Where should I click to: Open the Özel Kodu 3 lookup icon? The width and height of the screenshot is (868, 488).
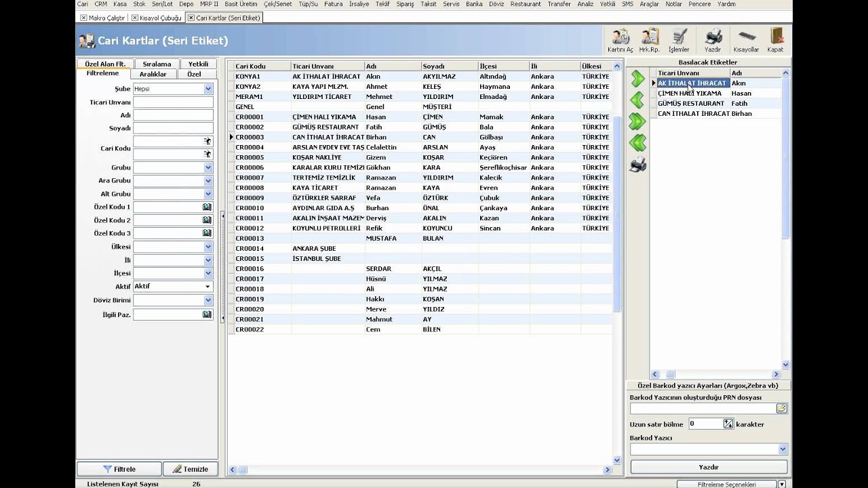pos(207,233)
